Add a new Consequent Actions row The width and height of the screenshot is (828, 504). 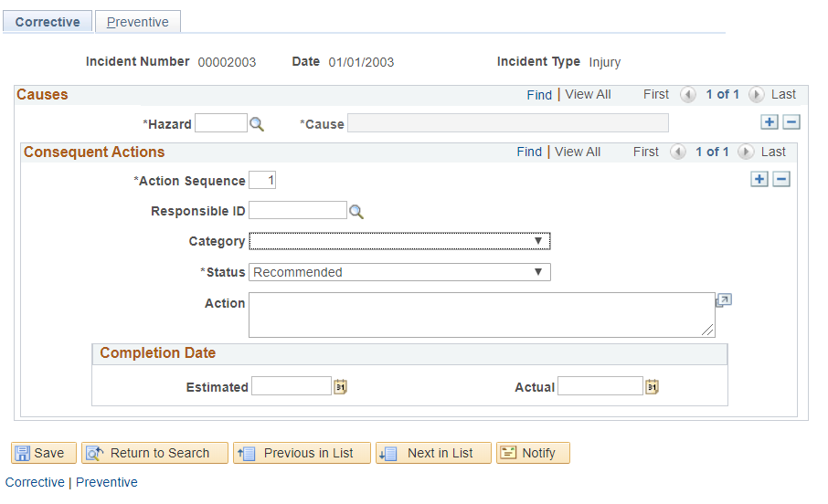(759, 179)
